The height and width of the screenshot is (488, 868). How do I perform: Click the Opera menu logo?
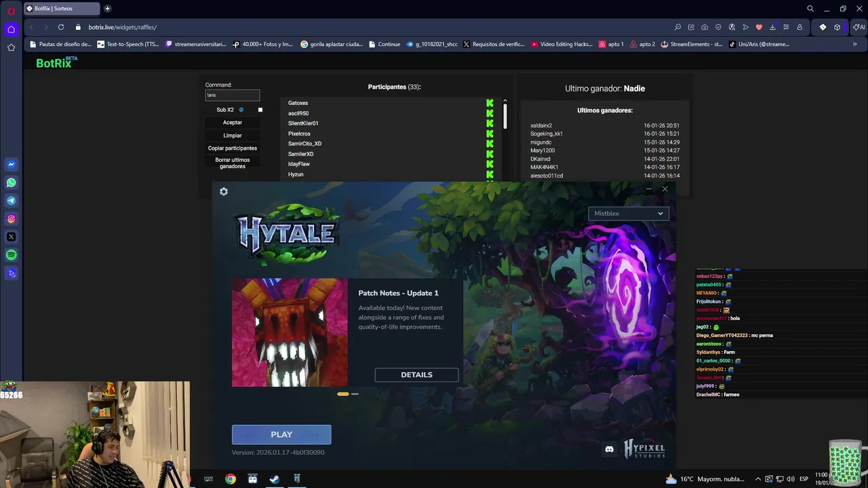click(12, 10)
